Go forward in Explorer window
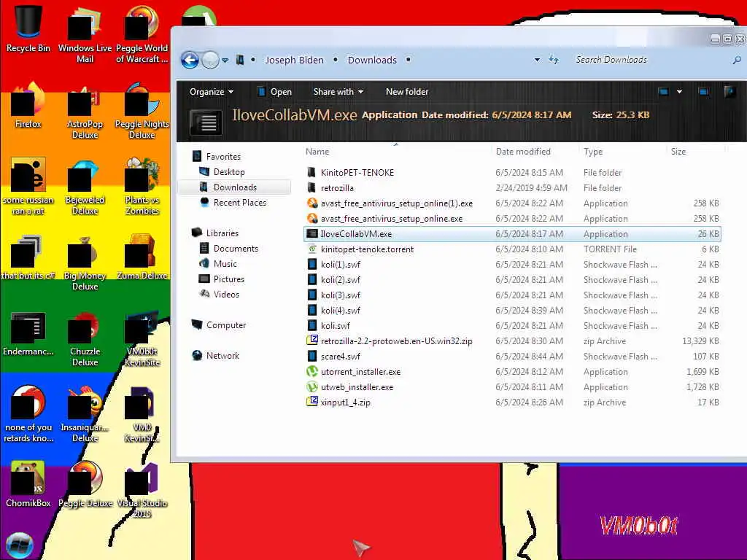The width and height of the screenshot is (747, 560). (x=209, y=60)
